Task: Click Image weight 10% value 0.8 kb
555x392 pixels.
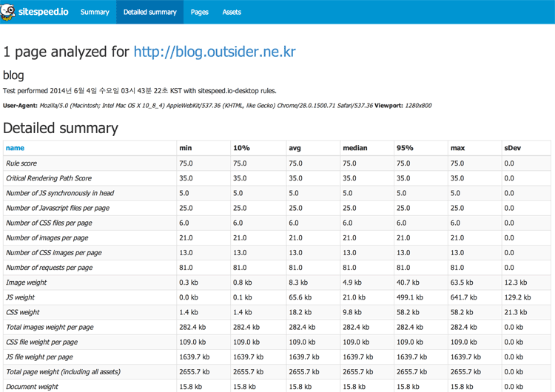Action: pyautogui.click(x=242, y=282)
